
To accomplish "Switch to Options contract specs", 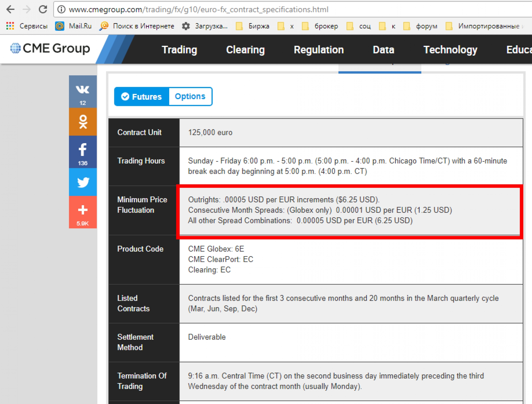I will coord(190,96).
